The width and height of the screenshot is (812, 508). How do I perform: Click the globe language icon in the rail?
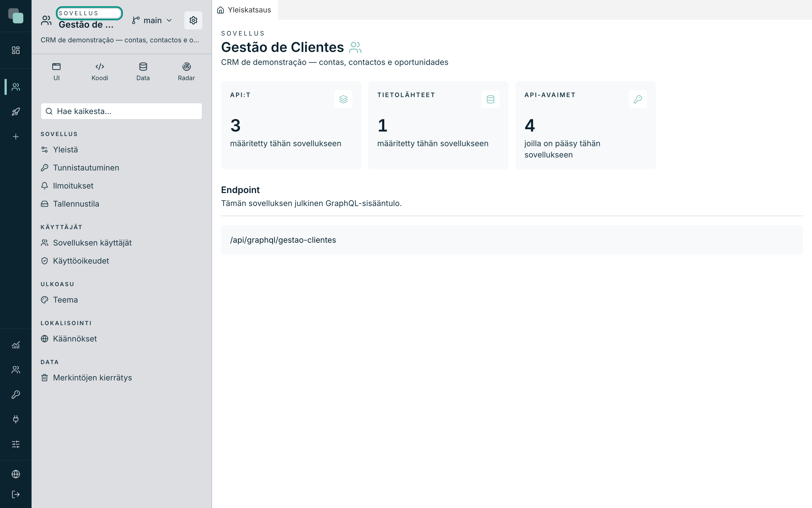click(16, 474)
